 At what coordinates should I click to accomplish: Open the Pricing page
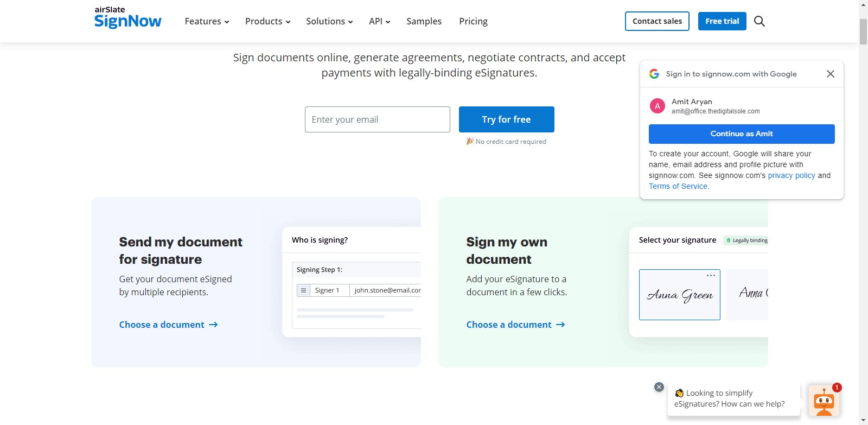click(473, 21)
